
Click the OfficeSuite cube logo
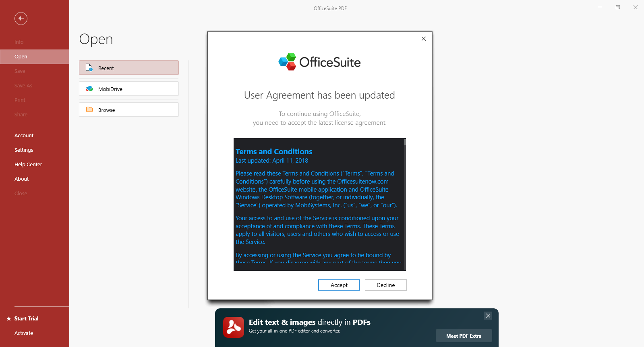(288, 62)
